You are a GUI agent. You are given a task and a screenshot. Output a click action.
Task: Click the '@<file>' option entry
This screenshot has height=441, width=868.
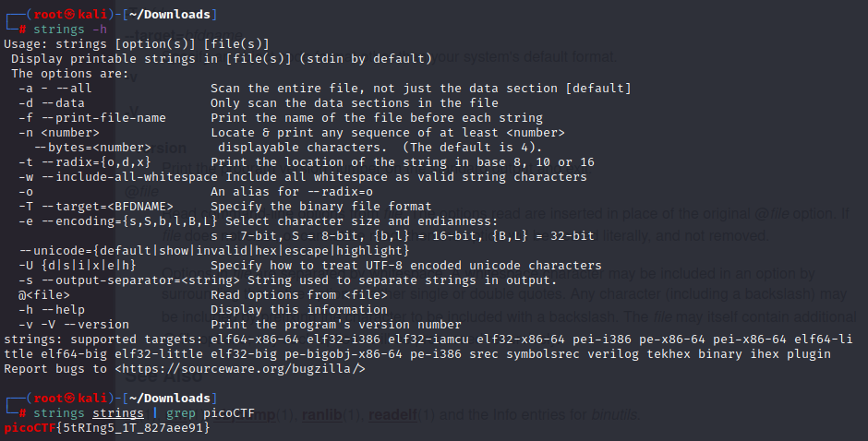pos(43,295)
